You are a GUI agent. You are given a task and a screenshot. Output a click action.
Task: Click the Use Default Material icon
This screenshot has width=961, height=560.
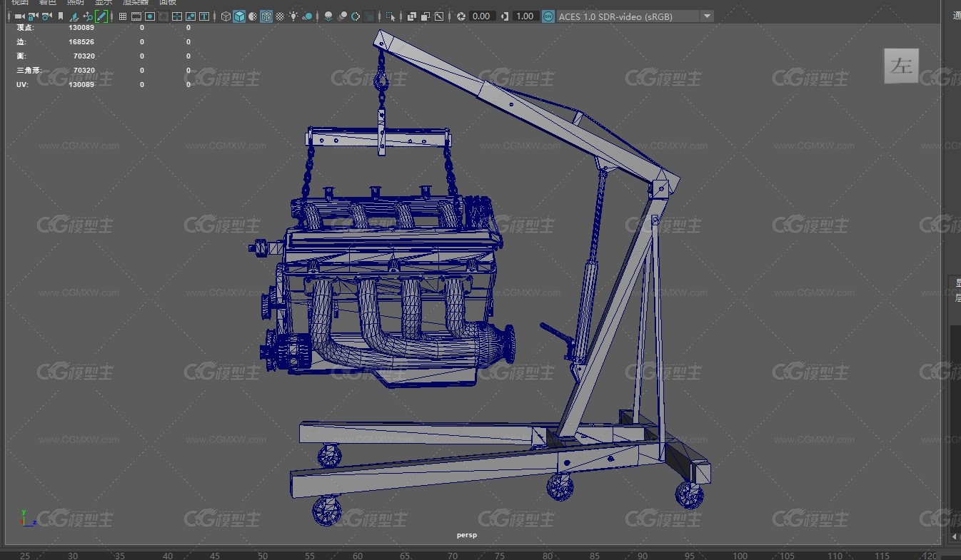click(253, 16)
